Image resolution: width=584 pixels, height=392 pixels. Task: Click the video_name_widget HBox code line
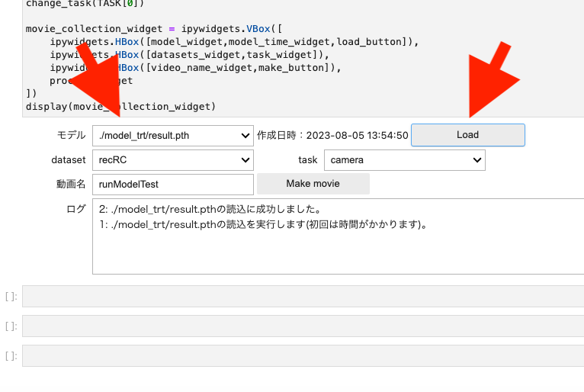coord(195,68)
